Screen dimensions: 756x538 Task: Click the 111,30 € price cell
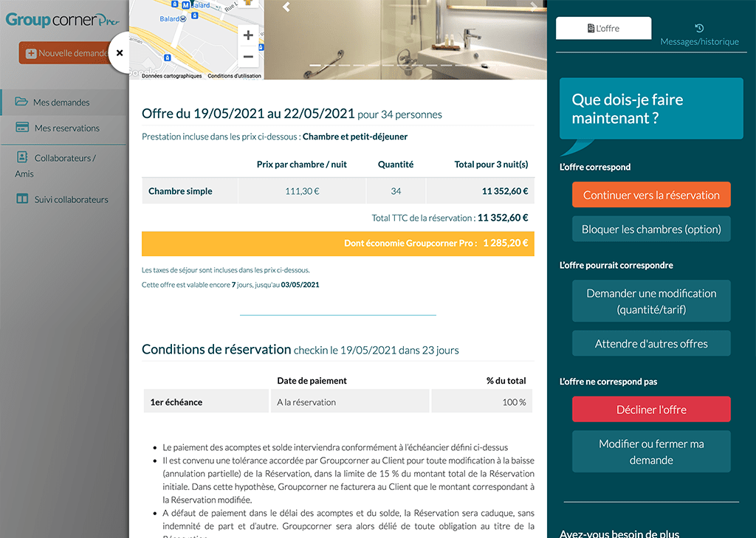pyautogui.click(x=302, y=191)
